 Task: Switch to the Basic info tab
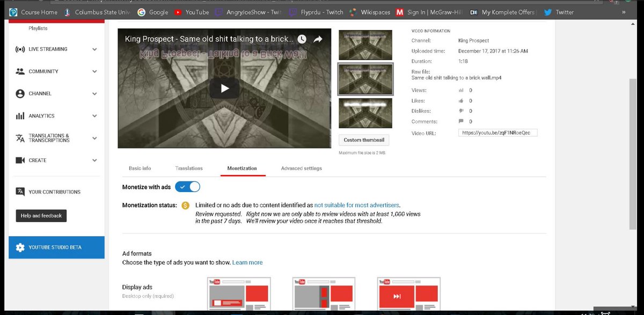coord(140,168)
